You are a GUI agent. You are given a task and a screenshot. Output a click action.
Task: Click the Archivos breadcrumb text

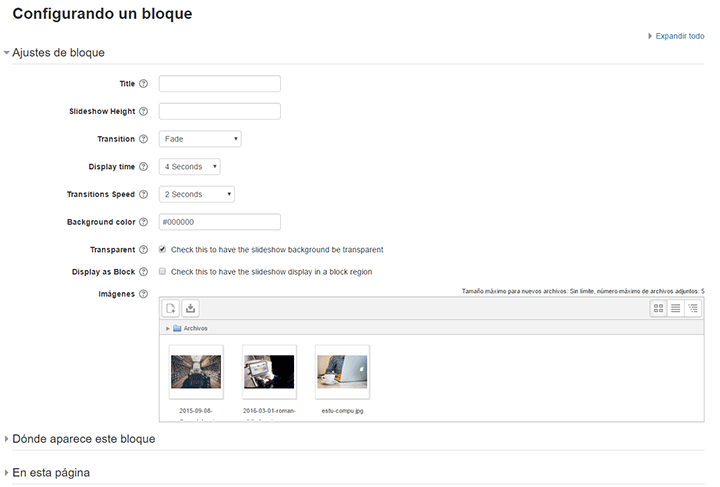coord(196,328)
